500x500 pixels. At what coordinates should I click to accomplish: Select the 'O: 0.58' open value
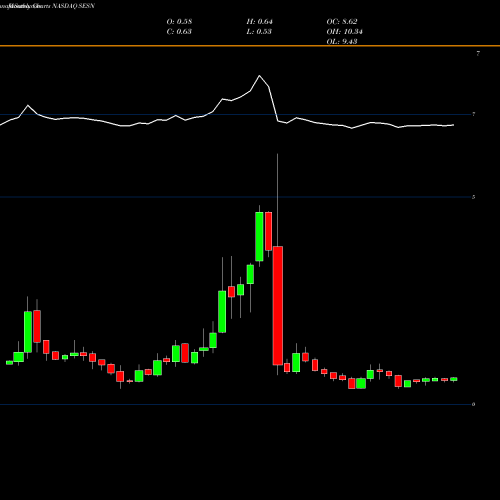click(179, 22)
